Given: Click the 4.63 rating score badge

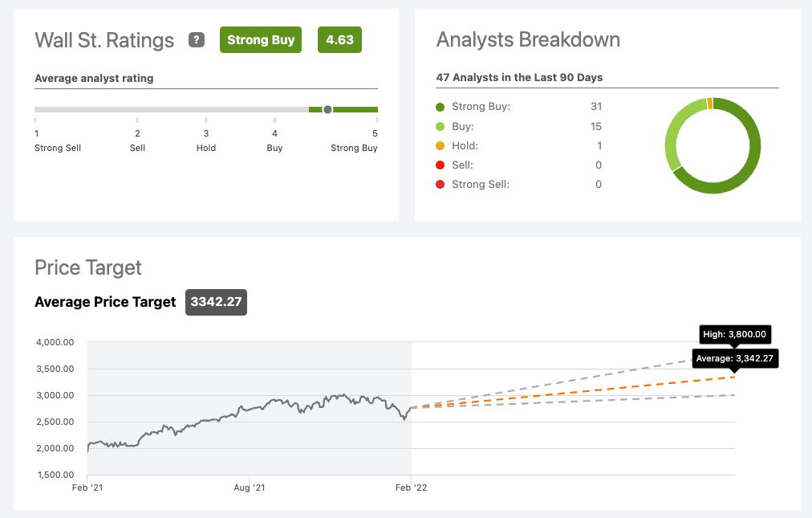Looking at the screenshot, I should pos(339,40).
